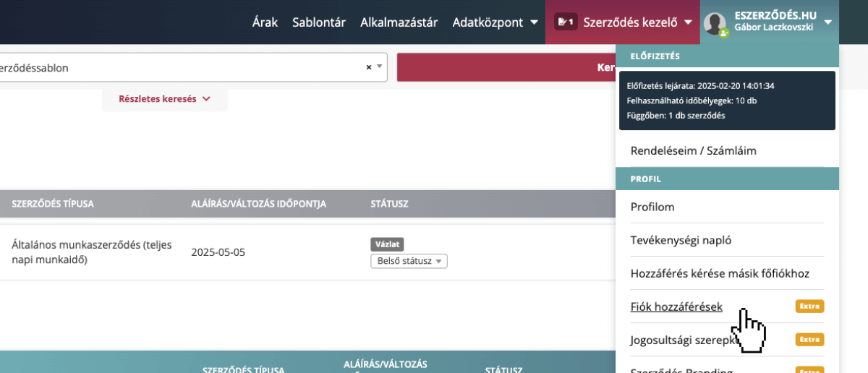Open Alkalmazástár from the navigation bar
This screenshot has width=868, height=373.
click(399, 22)
